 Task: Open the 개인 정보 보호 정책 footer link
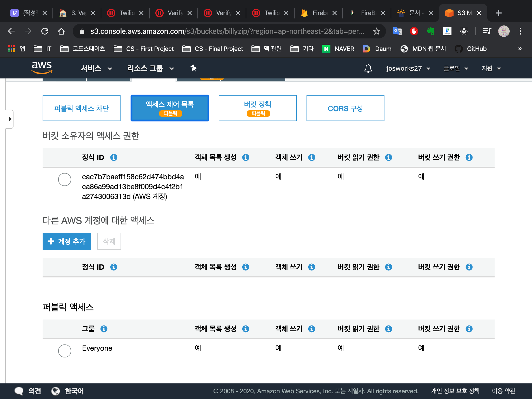click(455, 391)
